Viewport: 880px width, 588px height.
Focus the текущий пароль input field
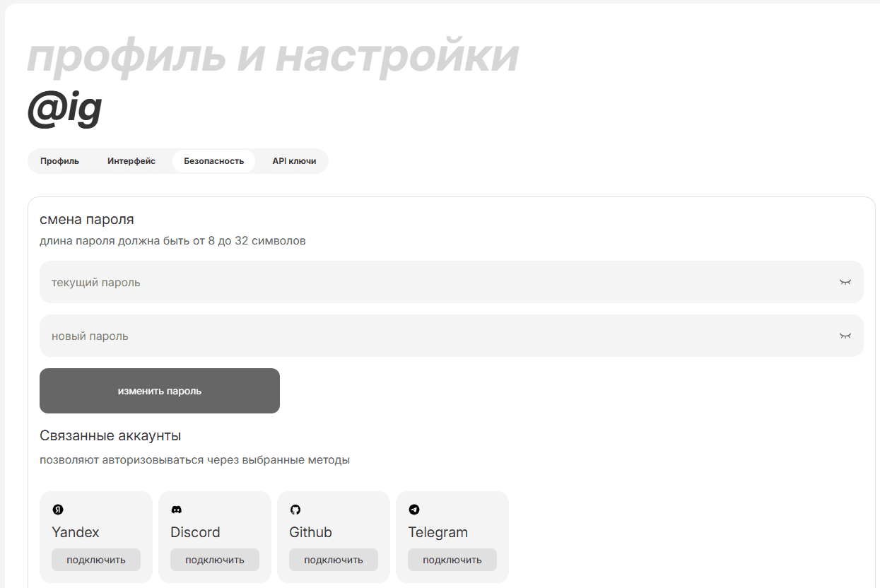click(x=424, y=282)
